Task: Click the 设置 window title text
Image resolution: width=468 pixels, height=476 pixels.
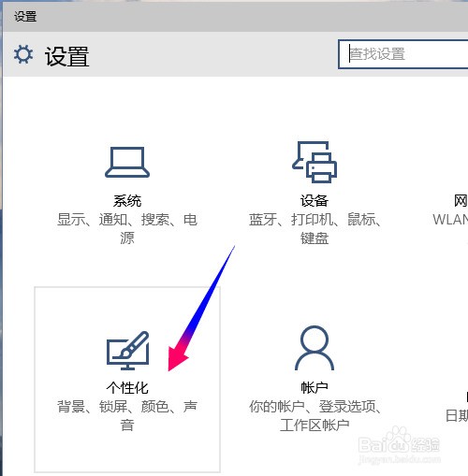Action: 25,16
